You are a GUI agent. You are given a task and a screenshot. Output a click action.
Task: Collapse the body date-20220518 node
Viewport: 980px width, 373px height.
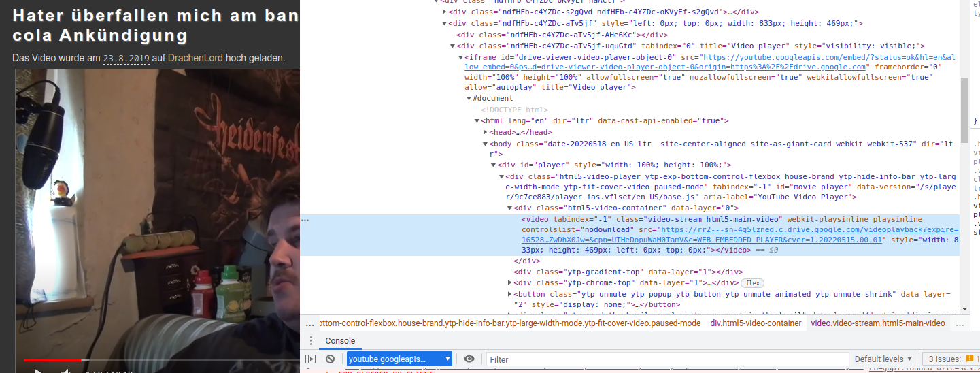click(485, 144)
